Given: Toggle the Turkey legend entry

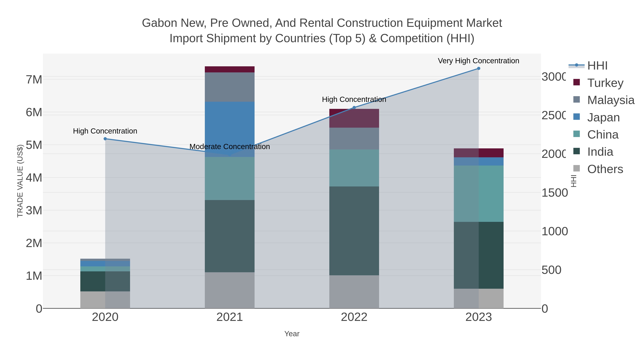Looking at the screenshot, I should pyautogui.click(x=598, y=83).
